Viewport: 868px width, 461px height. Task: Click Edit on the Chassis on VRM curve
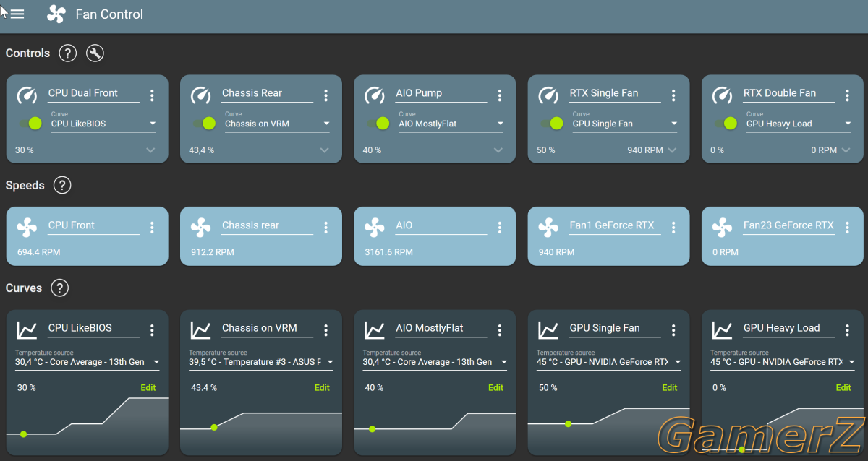coord(322,388)
